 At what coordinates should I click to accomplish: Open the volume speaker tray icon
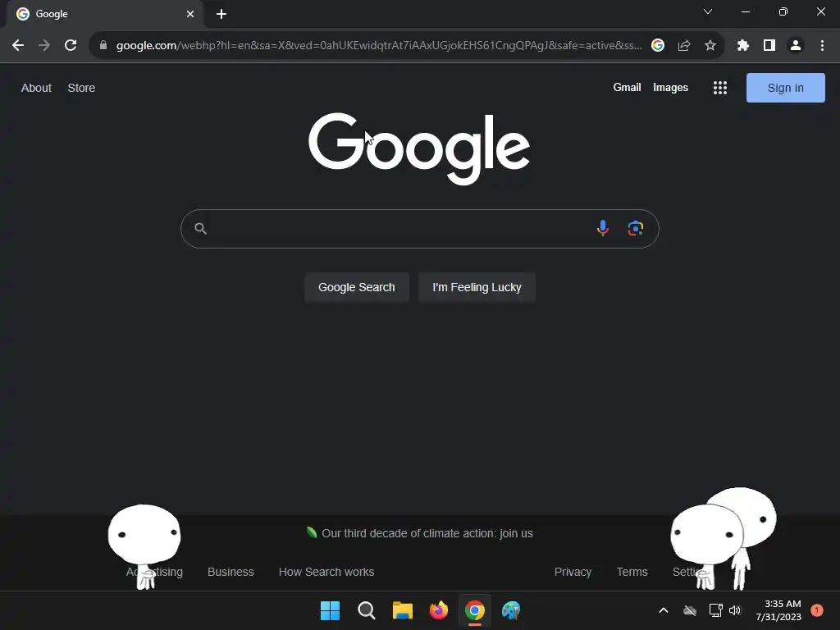pos(735,610)
